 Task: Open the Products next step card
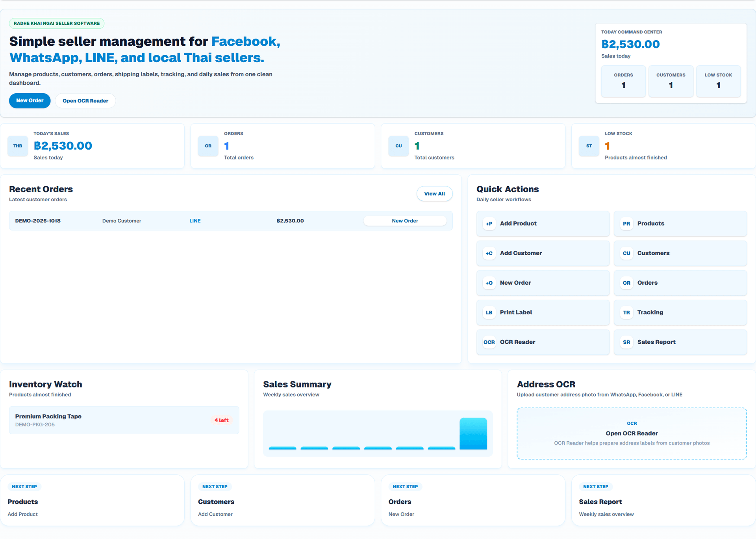coord(92,500)
